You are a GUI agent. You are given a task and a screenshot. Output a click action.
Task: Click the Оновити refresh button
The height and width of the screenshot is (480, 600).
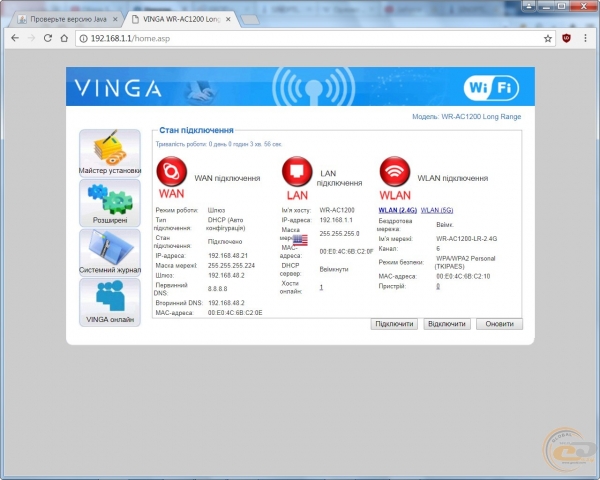(x=499, y=324)
